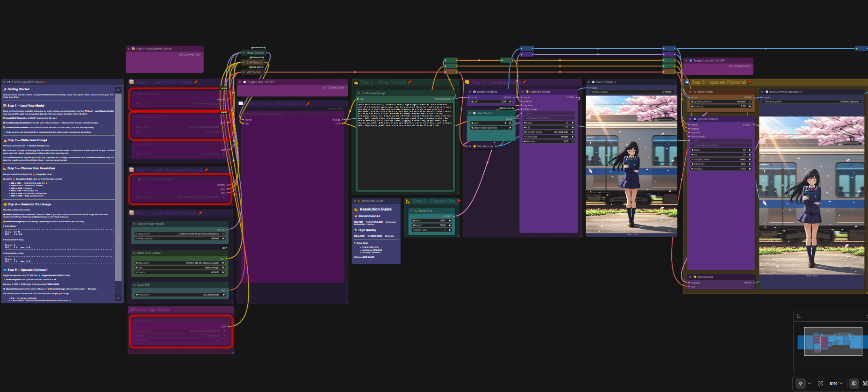The width and height of the screenshot is (868, 392).
Task: Click the Save Z-Anime floppy disk icon
Action: (x=593, y=82)
